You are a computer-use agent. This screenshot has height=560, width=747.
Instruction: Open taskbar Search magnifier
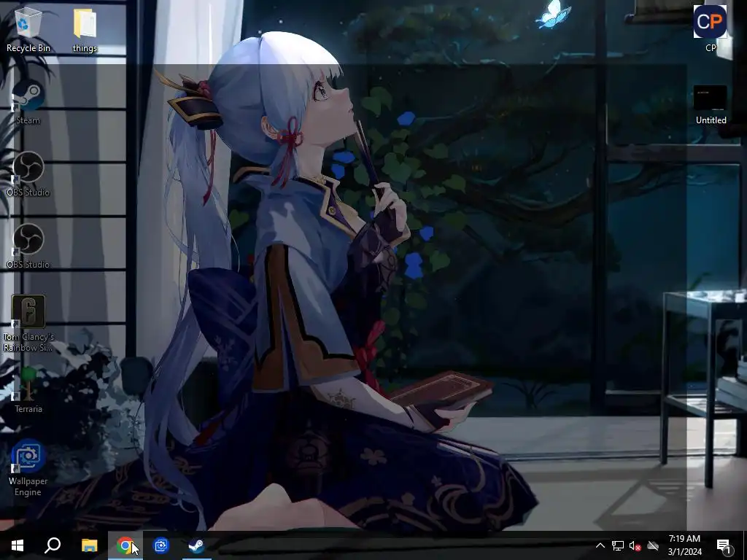click(53, 545)
